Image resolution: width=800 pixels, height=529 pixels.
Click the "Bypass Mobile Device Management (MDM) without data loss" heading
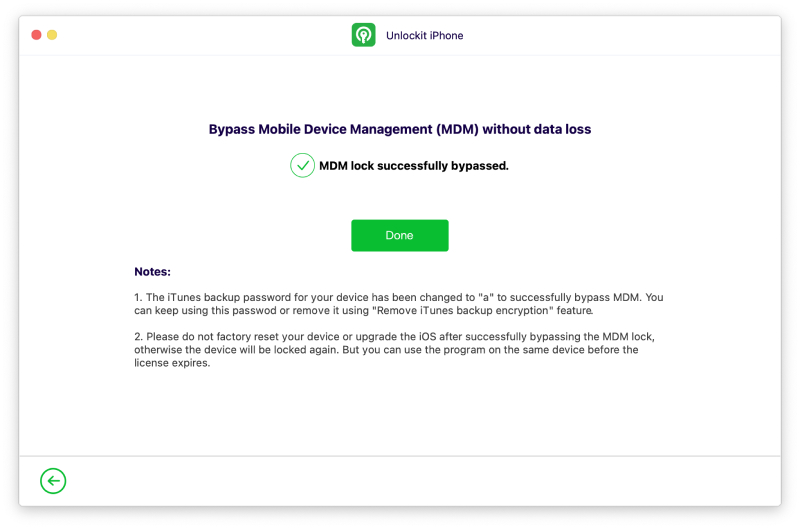[x=399, y=129]
